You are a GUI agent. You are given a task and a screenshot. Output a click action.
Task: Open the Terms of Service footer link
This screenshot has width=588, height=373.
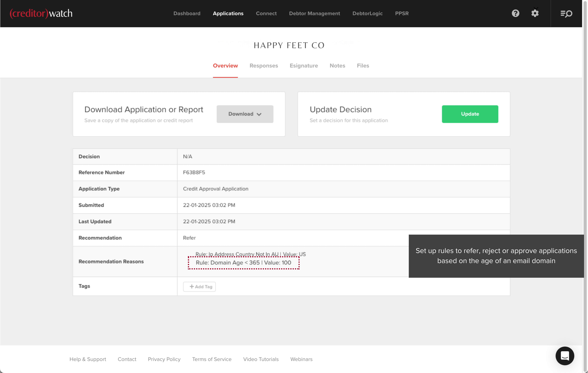[x=212, y=359]
